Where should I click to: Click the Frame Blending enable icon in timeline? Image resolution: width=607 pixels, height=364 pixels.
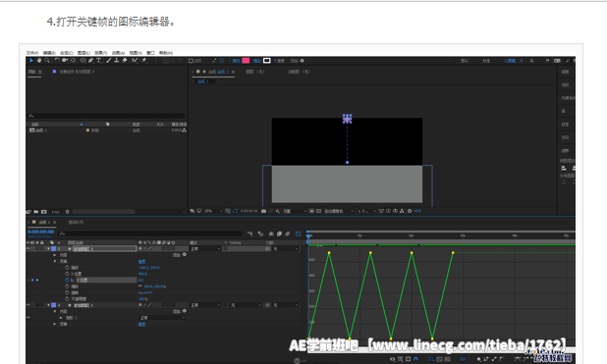click(279, 234)
